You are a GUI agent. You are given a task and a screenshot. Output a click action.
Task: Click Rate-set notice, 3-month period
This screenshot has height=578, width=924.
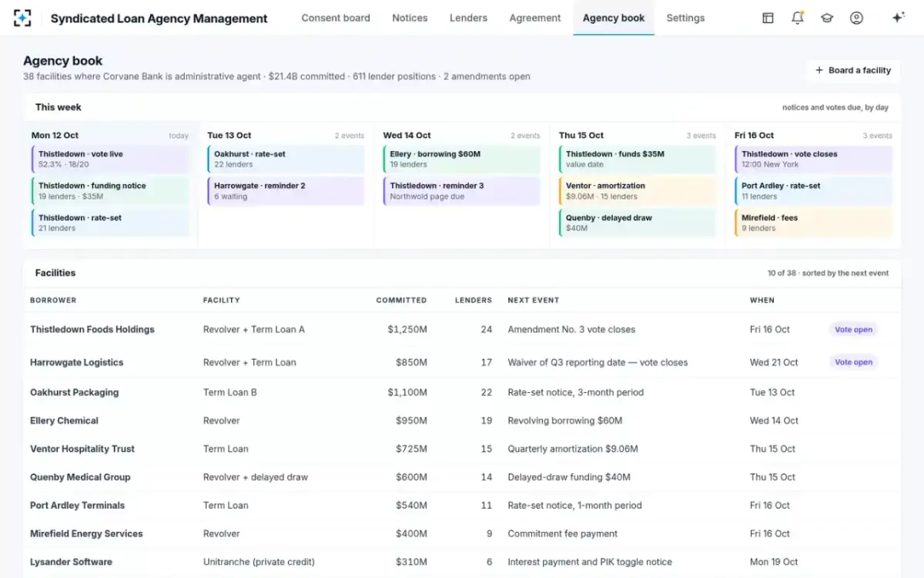[x=575, y=392]
